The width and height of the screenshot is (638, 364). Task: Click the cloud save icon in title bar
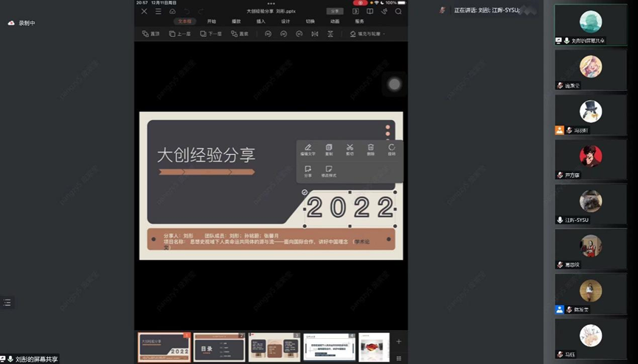pos(173,12)
